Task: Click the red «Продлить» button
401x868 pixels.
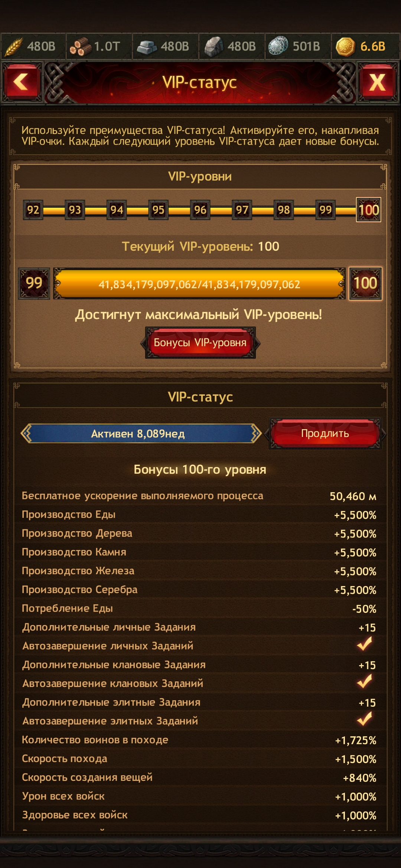Action: (x=325, y=433)
